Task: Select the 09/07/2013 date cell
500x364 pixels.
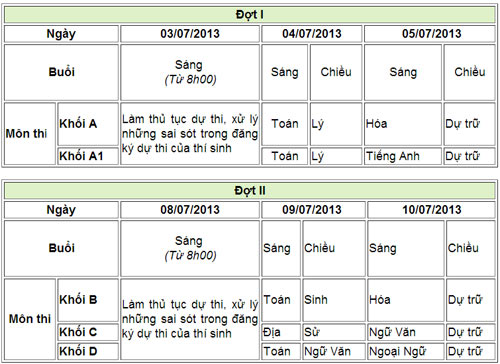Action: [313, 210]
